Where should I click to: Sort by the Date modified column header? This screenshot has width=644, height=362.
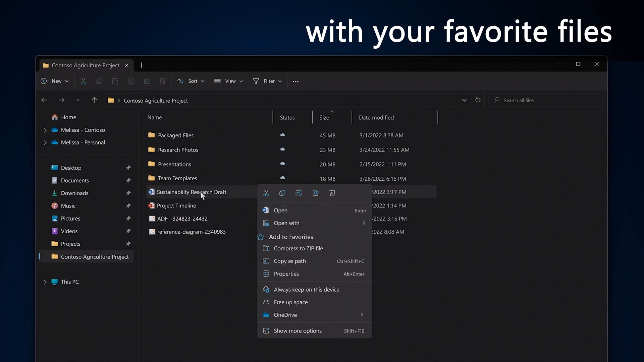click(x=376, y=118)
